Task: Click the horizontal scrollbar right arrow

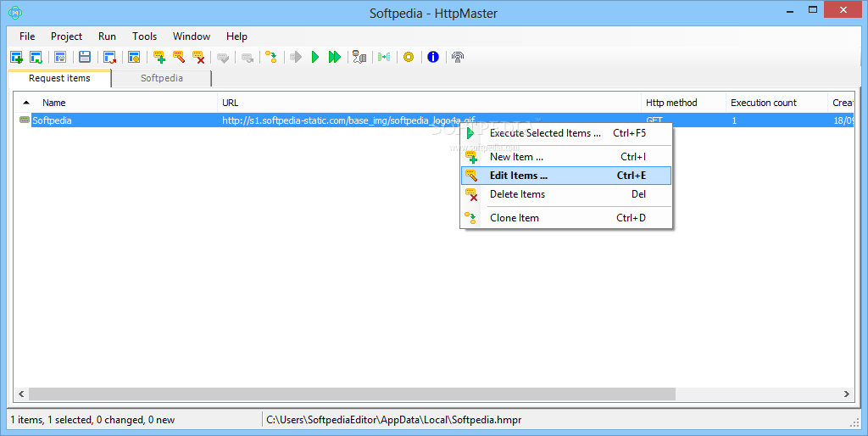Action: coord(847,394)
